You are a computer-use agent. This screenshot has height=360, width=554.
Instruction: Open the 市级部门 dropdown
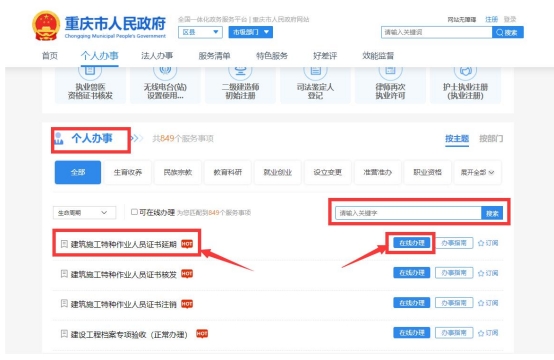tap(251, 32)
